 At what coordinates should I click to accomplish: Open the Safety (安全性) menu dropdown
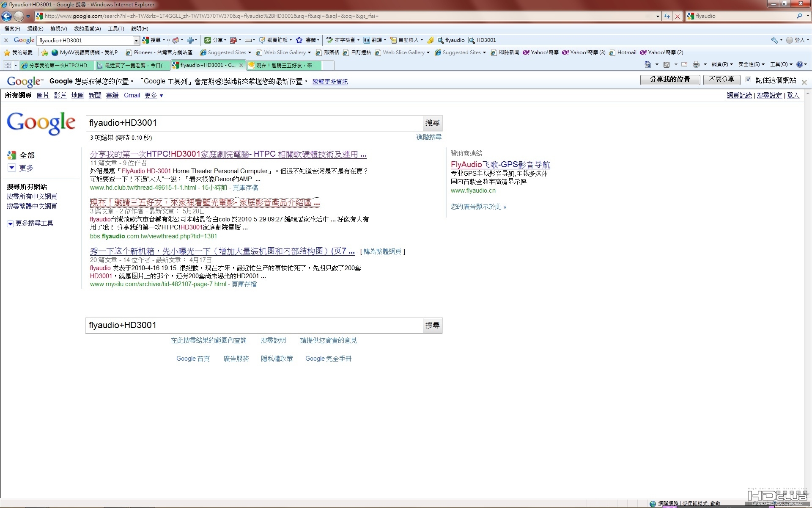[752, 64]
